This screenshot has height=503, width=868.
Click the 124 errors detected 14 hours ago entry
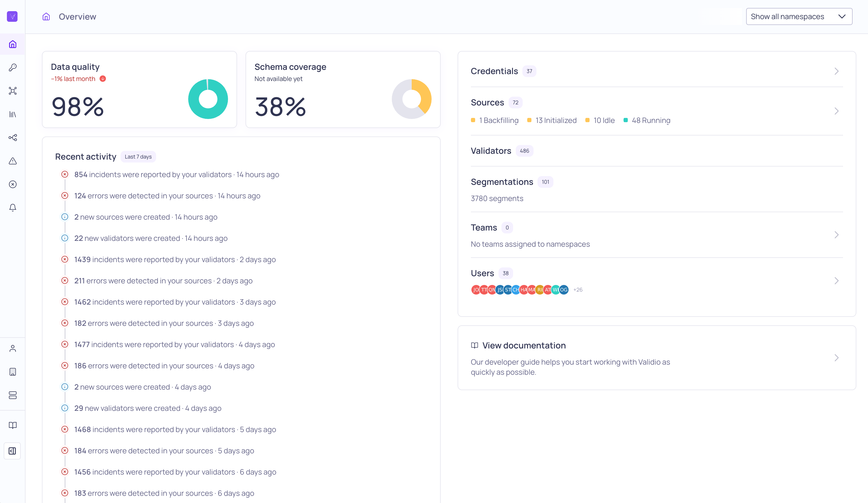167,196
